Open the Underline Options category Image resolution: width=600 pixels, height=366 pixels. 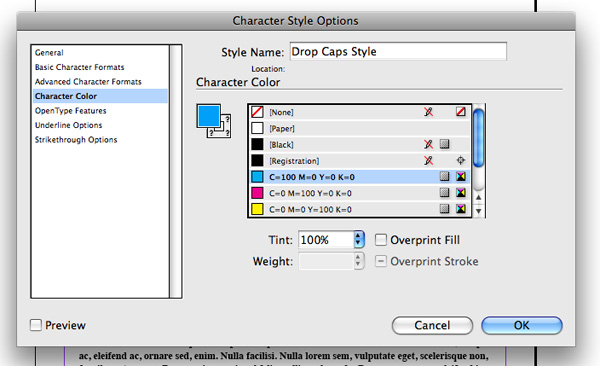pyautogui.click(x=68, y=125)
